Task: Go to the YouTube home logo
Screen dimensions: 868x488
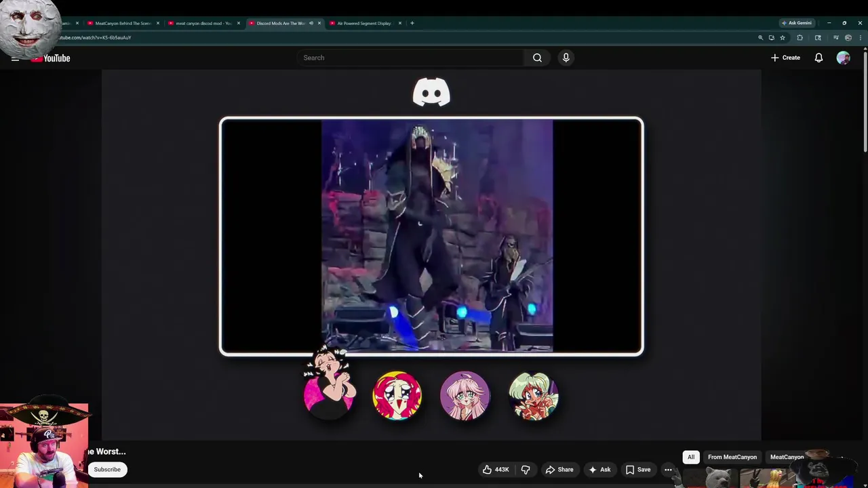Action: 50,58
